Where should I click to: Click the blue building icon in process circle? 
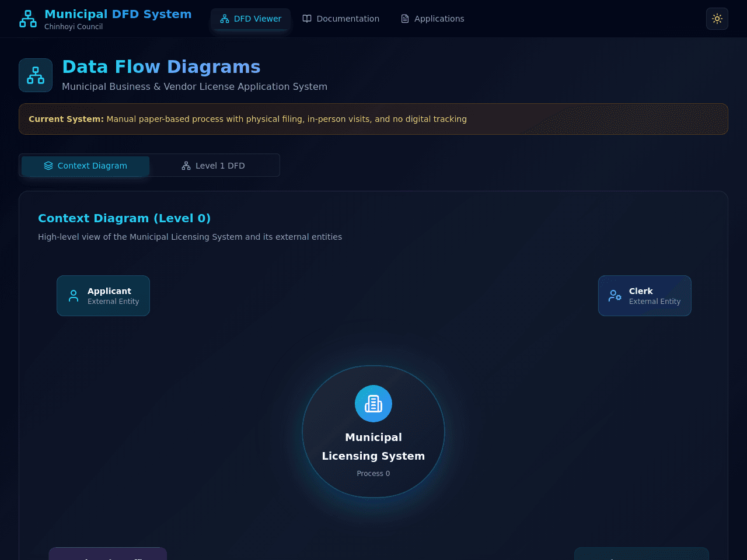pos(373,404)
